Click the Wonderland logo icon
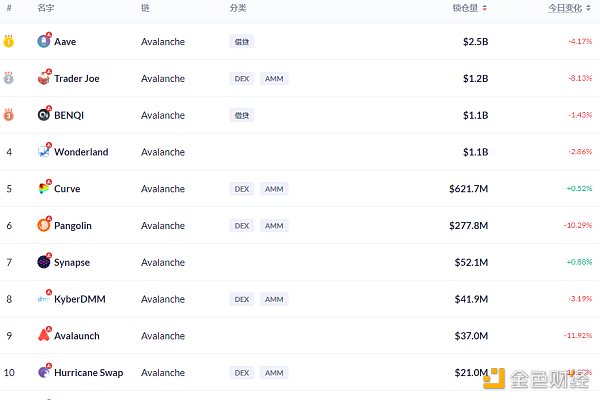Viewport: 600px width, 400px height. [x=43, y=152]
